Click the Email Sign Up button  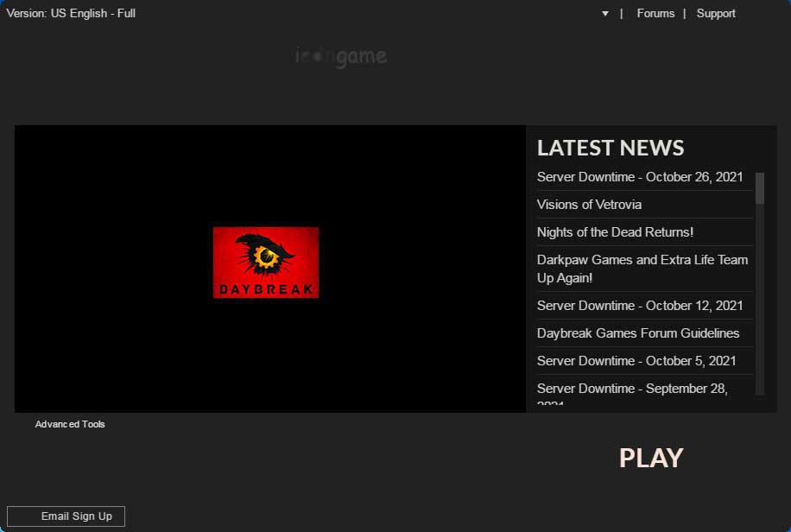pyautogui.click(x=66, y=516)
